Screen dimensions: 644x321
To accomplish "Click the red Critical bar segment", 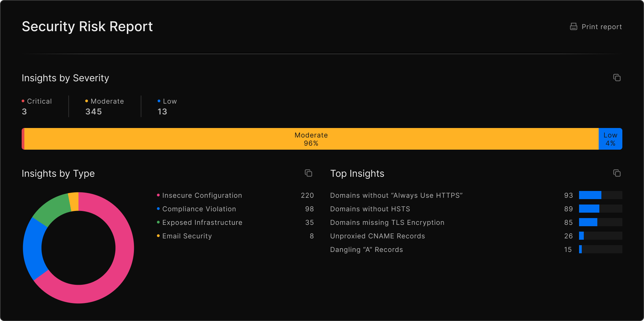I will (23, 139).
